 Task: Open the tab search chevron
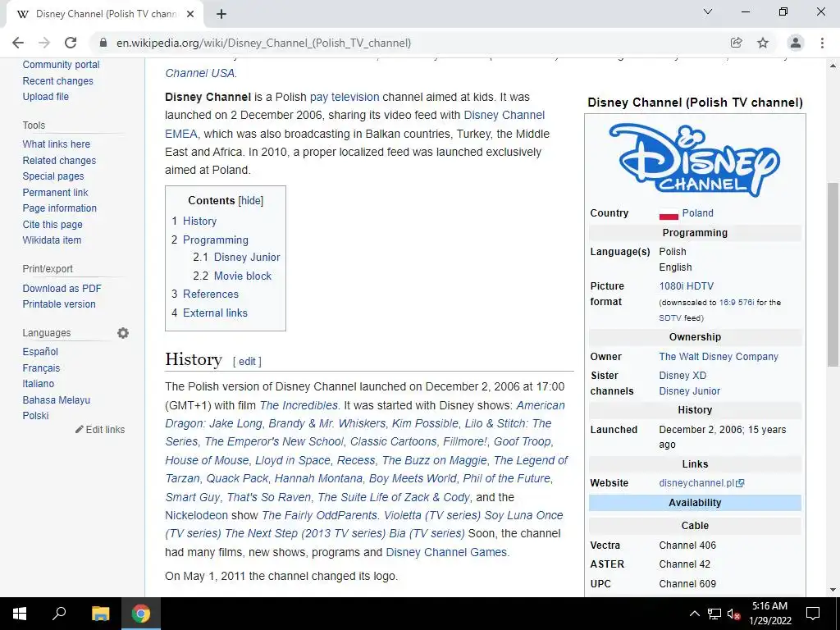pyautogui.click(x=708, y=11)
